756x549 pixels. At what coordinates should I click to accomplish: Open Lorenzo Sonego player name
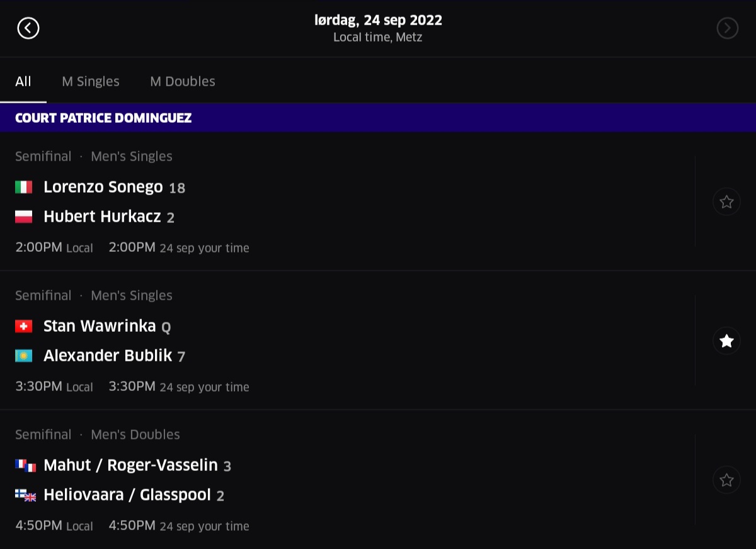[103, 187]
